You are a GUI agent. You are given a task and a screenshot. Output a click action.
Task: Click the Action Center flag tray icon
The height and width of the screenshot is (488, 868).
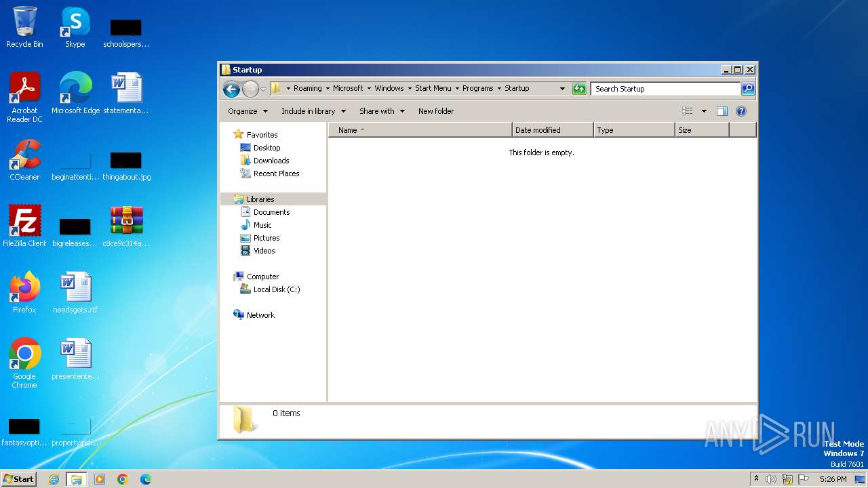[x=803, y=479]
